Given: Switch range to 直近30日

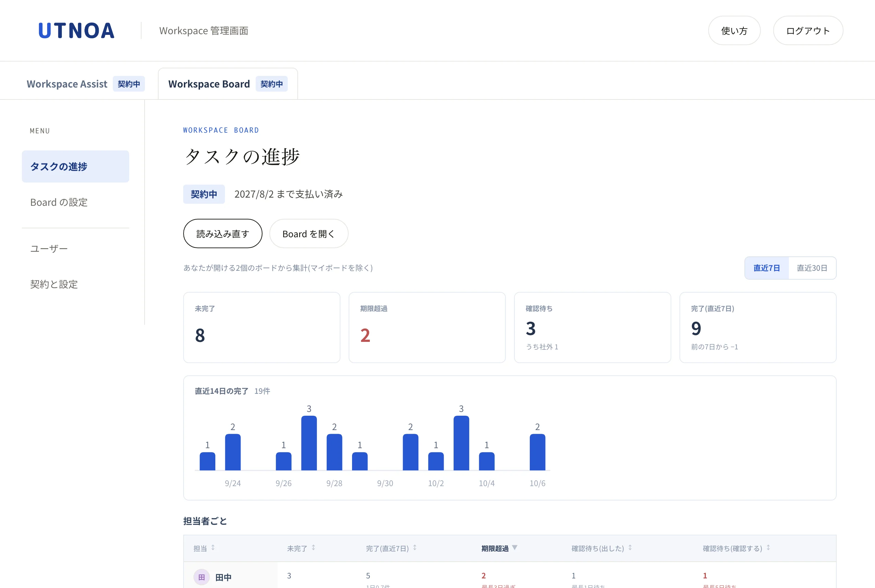Looking at the screenshot, I should click(x=812, y=268).
